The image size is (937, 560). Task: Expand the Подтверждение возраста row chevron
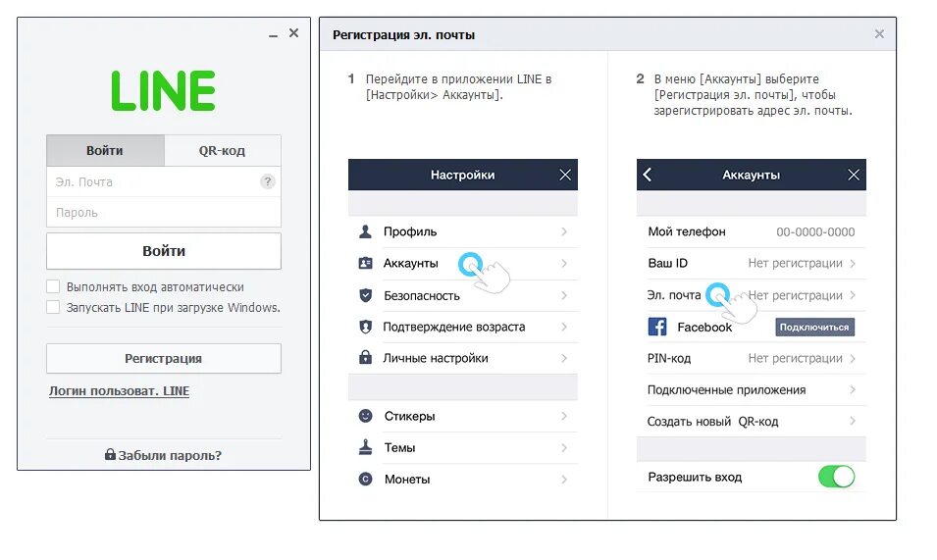pos(564,327)
